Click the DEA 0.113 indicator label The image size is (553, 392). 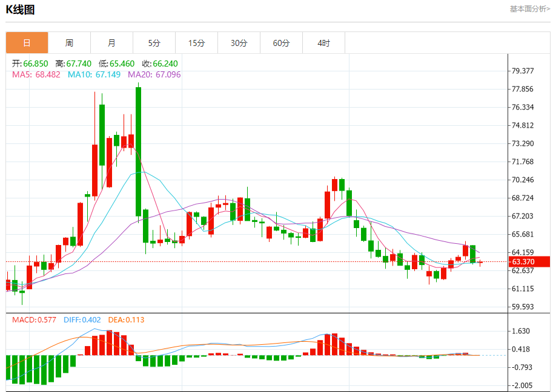click(126, 320)
